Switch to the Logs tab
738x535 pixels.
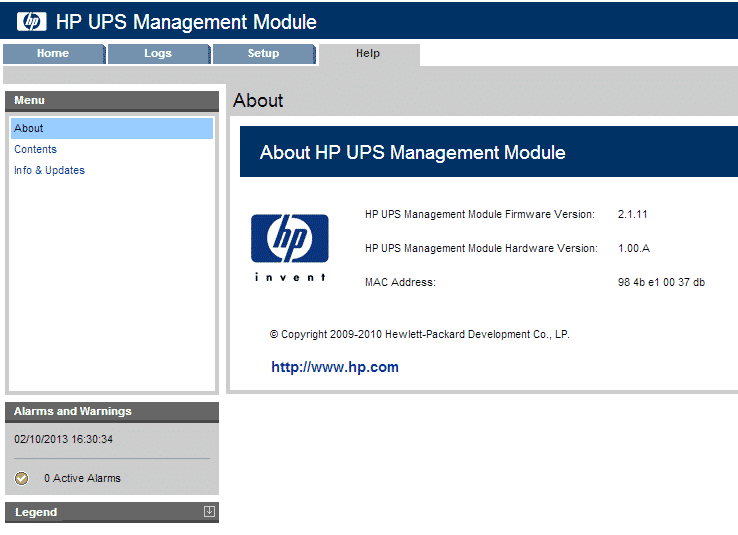coord(159,54)
